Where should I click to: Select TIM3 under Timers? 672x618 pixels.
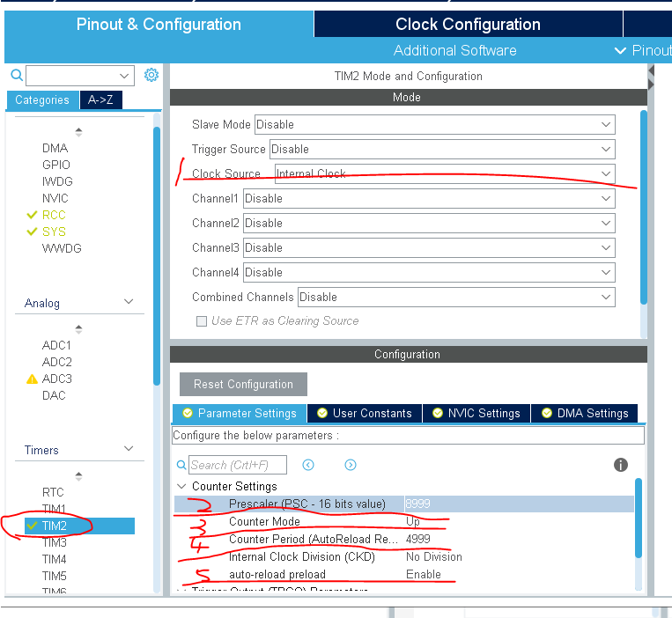55,542
